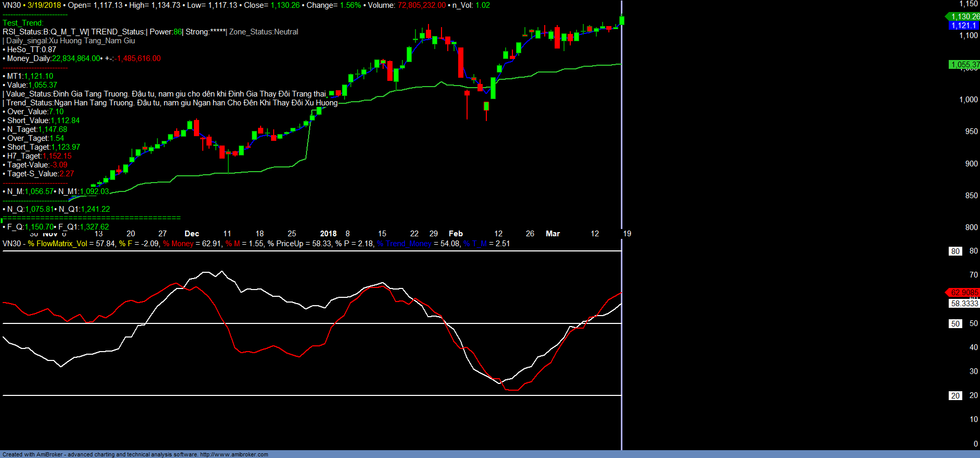
Task: Click the red Volume value in title
Action: coord(421,5)
